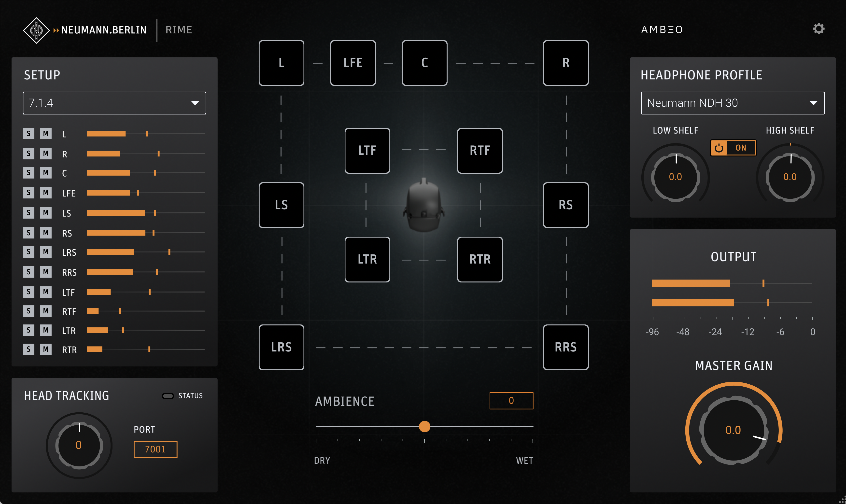Click the RIME title label
The image size is (846, 504).
179,29
